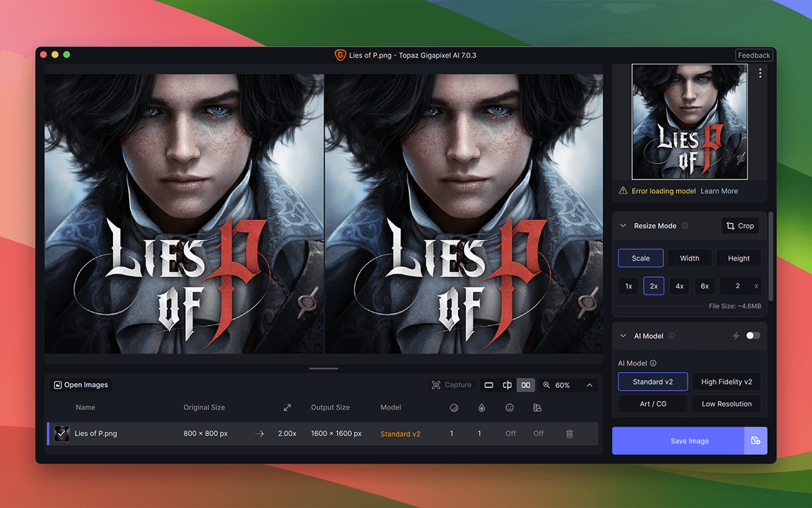Switch to single view layout icon
The image size is (812, 508).
(x=489, y=385)
